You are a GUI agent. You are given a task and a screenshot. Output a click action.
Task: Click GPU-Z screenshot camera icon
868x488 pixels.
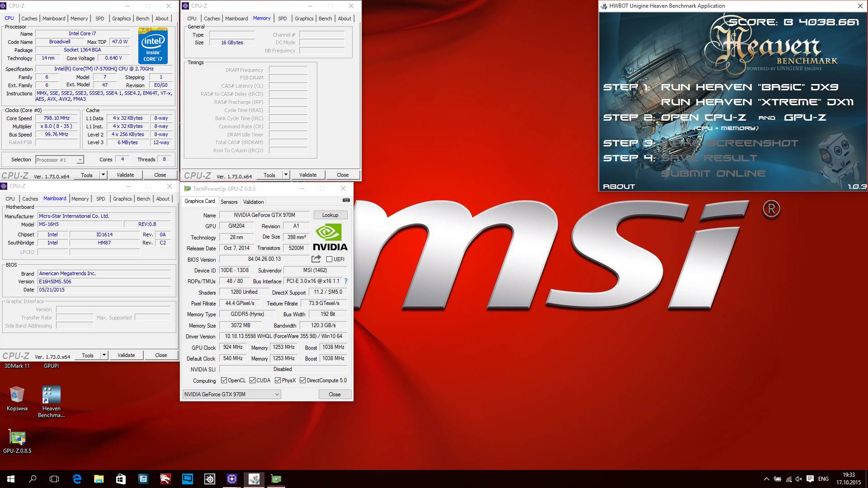coord(346,200)
